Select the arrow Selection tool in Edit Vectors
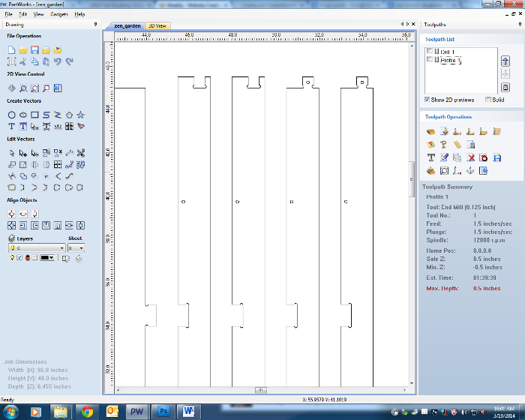Viewport: 525px width, 420px height. tap(12, 153)
